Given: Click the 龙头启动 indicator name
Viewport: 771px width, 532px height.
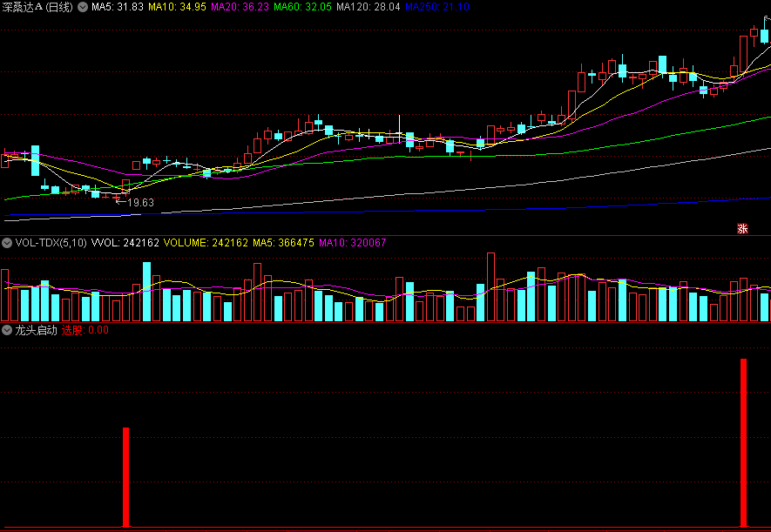Looking at the screenshot, I should pyautogui.click(x=36, y=330).
